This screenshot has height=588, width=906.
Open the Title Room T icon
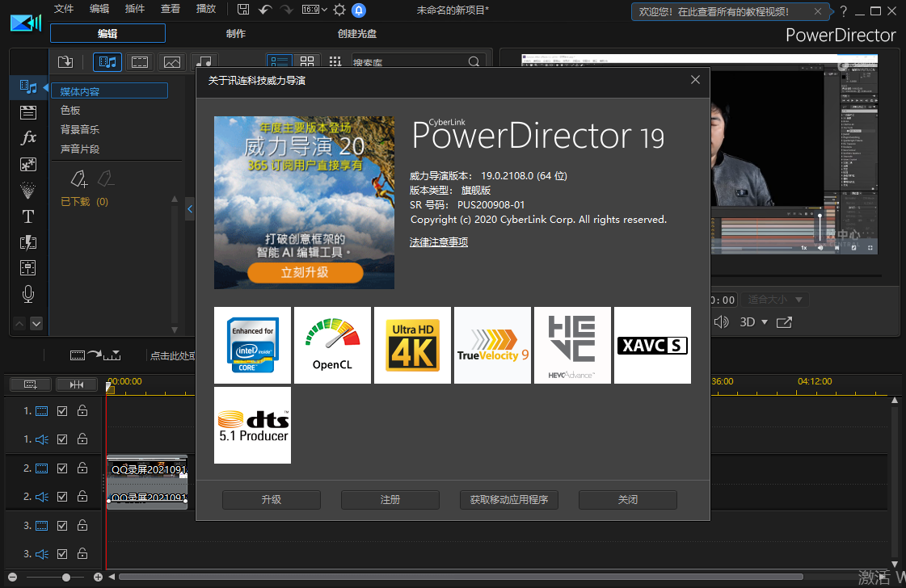[27, 216]
